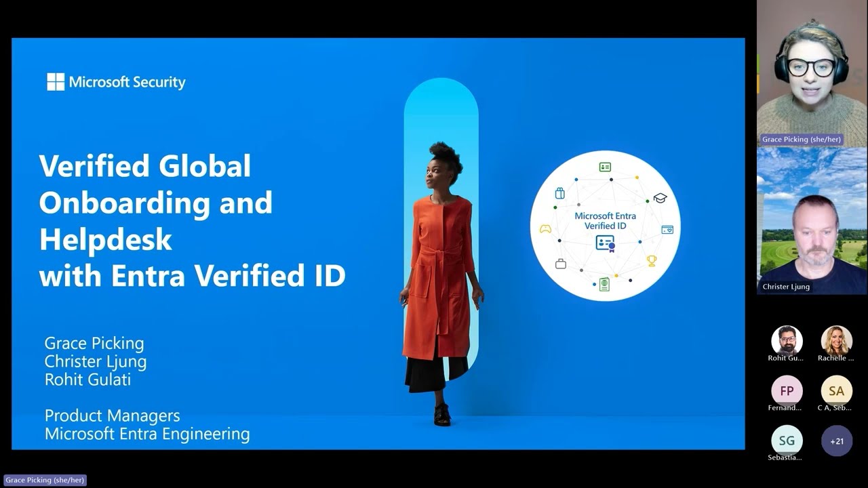Click 'Grace Picking' in the slide presenter list
Screen dimensions: 868x488
(94, 343)
